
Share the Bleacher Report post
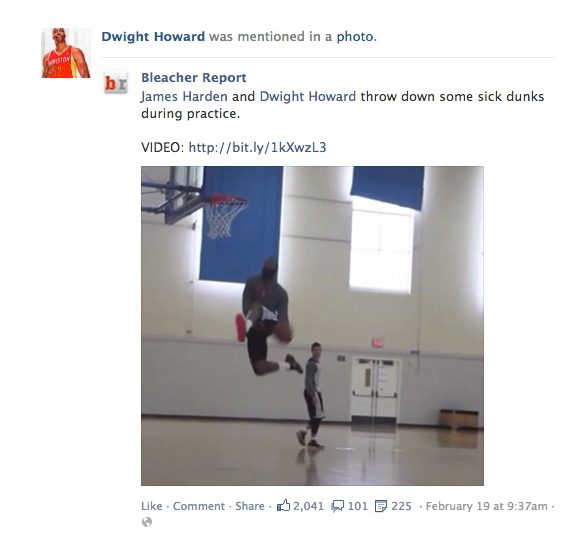tap(250, 506)
